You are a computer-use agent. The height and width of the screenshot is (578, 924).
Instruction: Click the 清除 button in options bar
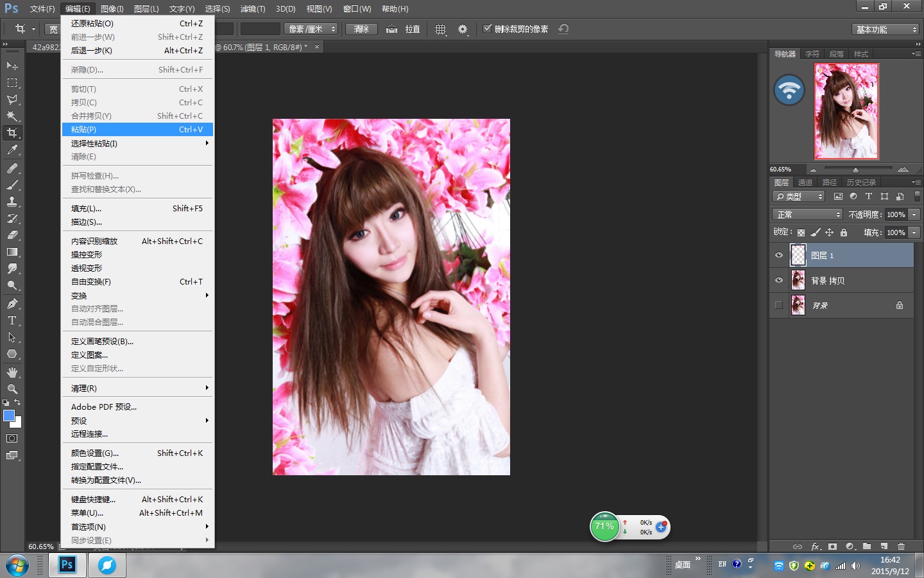(x=361, y=29)
